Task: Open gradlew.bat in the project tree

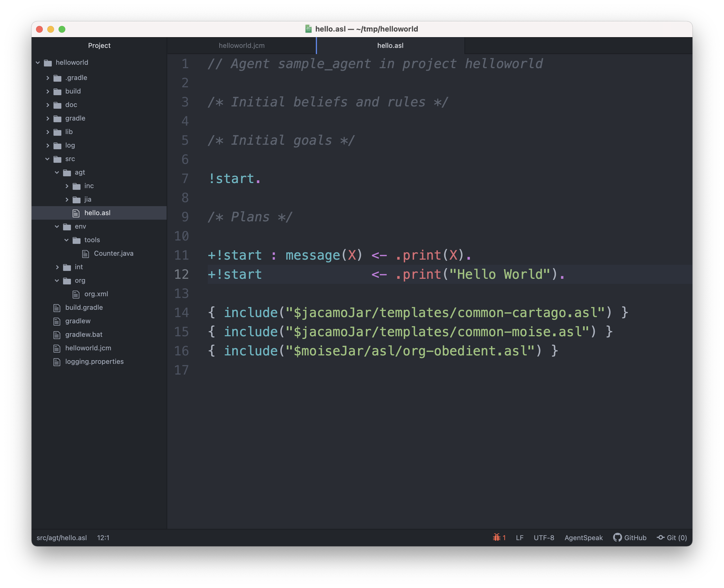Action: coord(84,335)
